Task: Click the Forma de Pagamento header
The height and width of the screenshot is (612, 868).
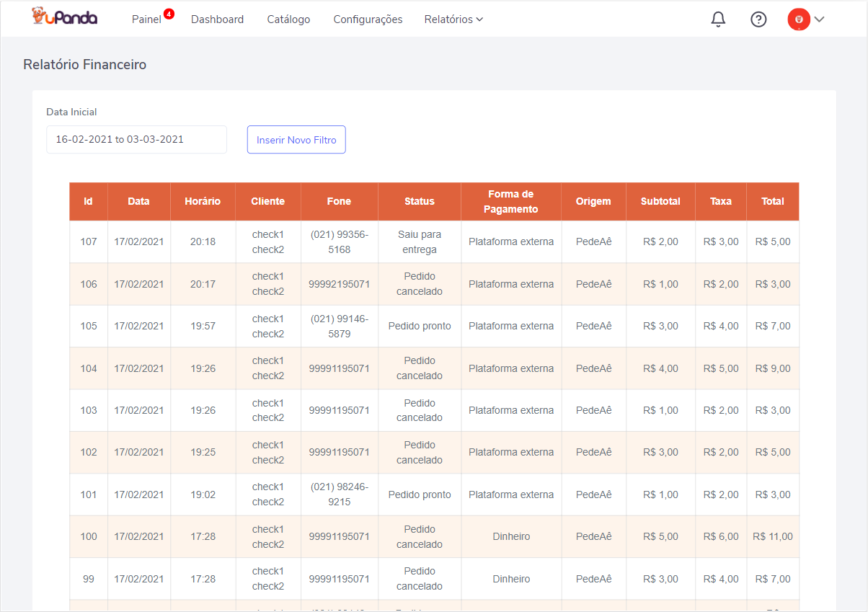Action: [510, 202]
